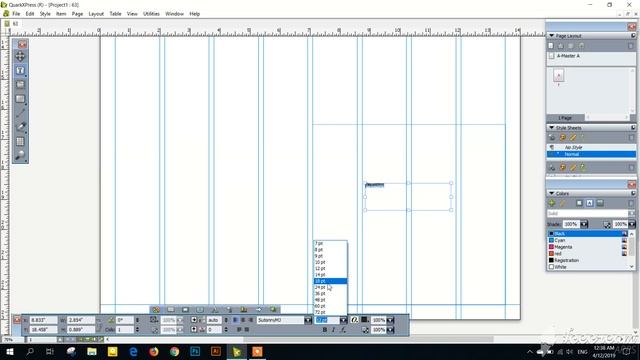Collapse the Colors panel

coord(551,193)
